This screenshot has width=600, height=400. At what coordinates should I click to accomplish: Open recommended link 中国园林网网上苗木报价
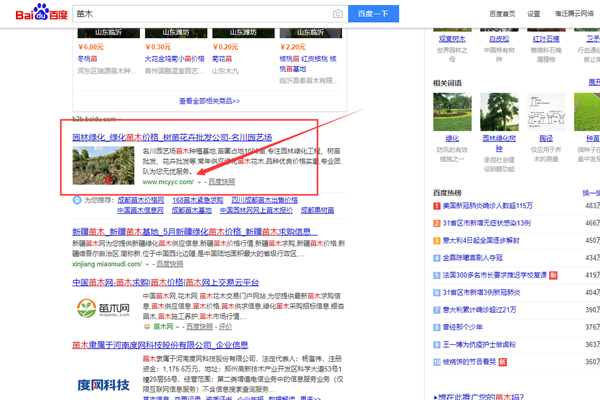tap(256, 210)
